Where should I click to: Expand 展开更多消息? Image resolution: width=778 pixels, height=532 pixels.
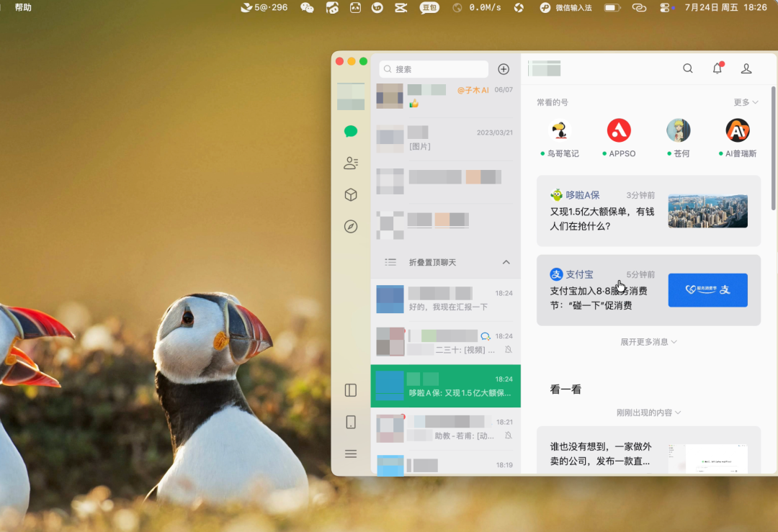pyautogui.click(x=648, y=342)
